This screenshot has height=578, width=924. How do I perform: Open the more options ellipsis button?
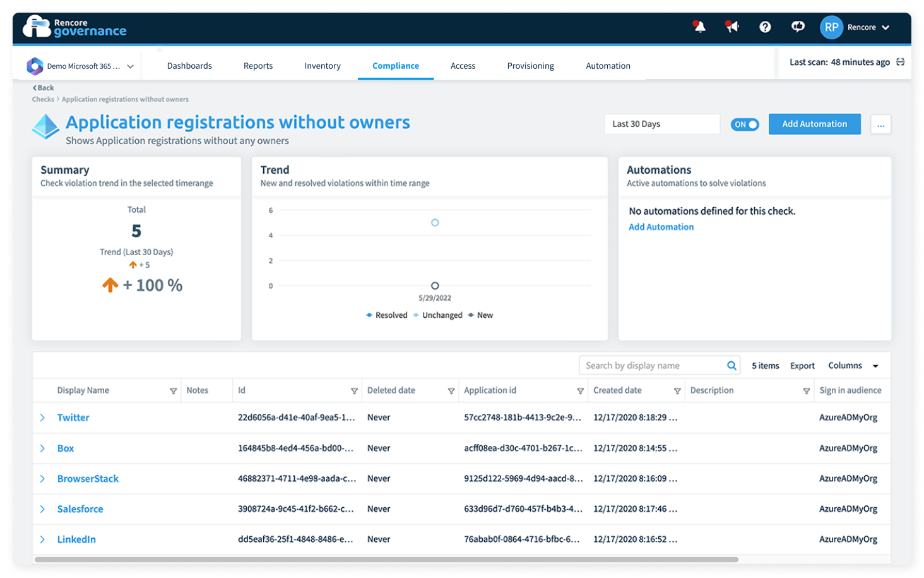[881, 124]
